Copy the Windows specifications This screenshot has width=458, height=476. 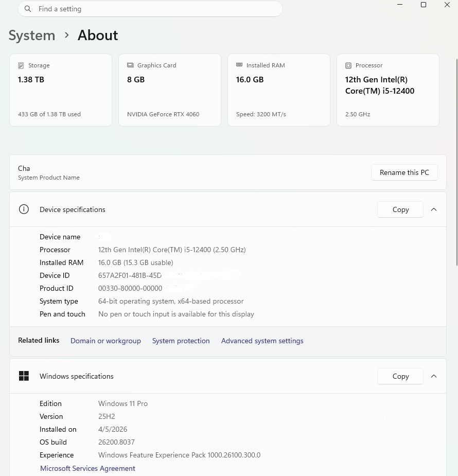400,376
